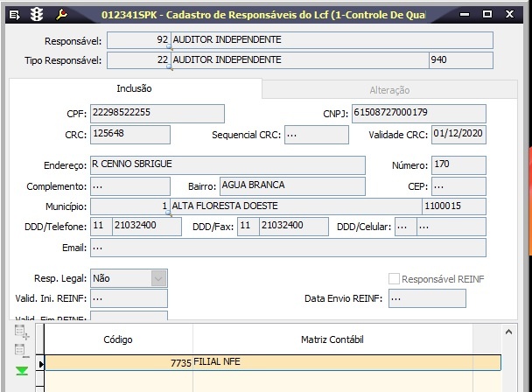Click the green down arrow icon
This screenshot has width=532, height=392.
(22, 371)
